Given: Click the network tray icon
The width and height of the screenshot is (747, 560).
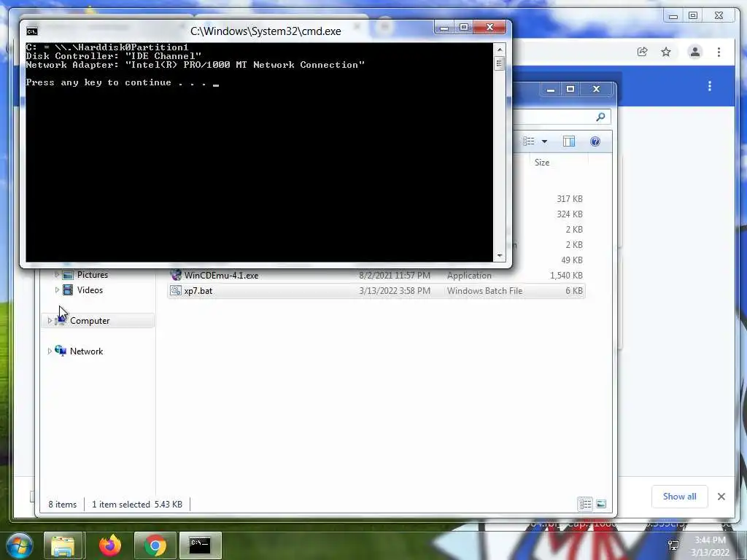Looking at the screenshot, I should click(x=673, y=545).
